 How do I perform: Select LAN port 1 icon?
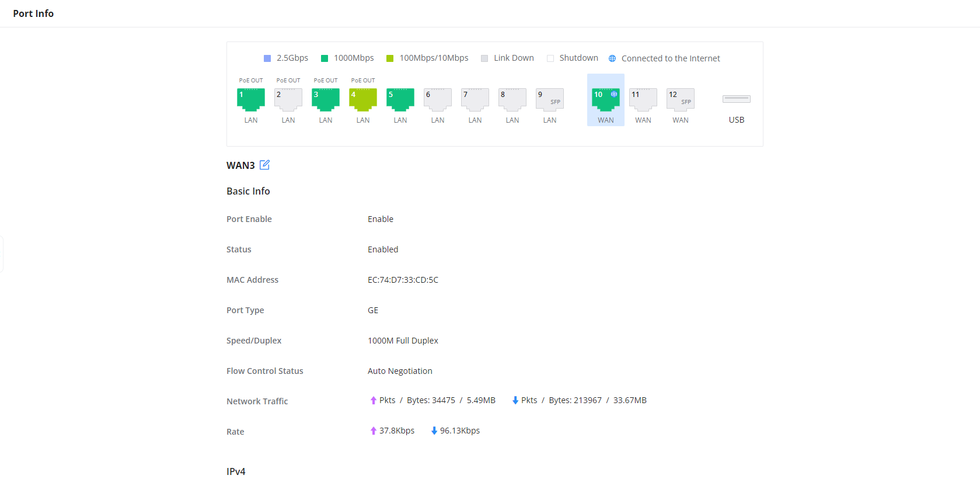250,100
